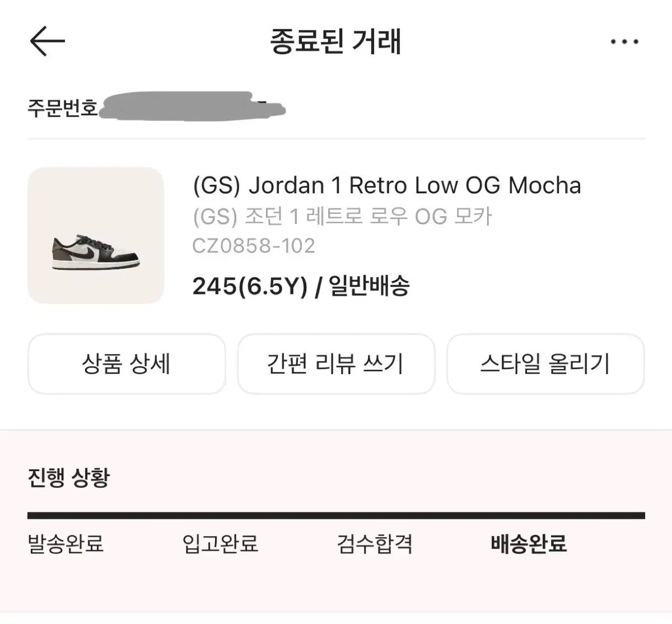672x624 pixels.
Task: Tap the size text 245(6.5Y)
Action: coord(250,286)
